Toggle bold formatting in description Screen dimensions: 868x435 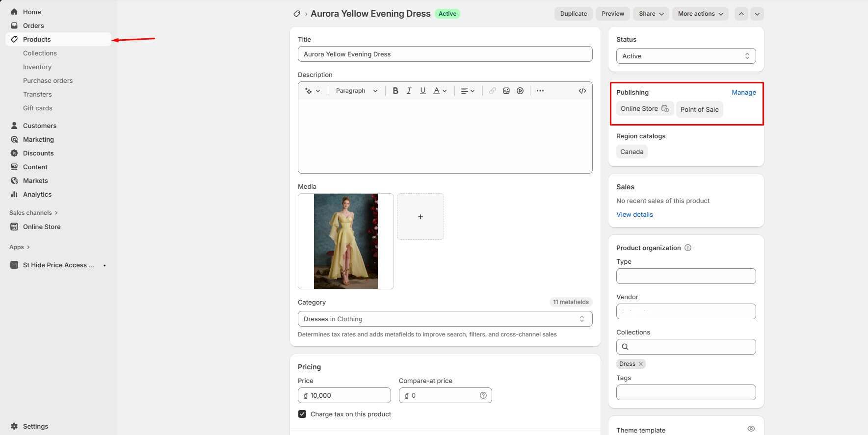[x=395, y=91]
